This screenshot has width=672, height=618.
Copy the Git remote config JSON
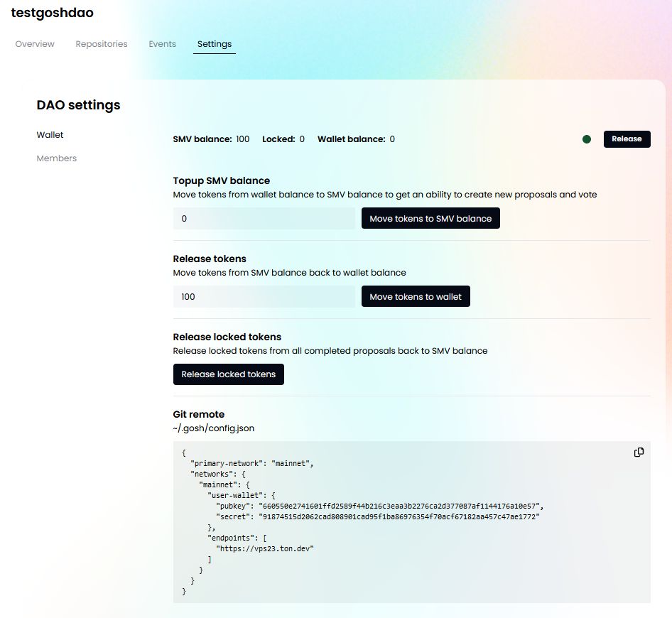(x=639, y=452)
